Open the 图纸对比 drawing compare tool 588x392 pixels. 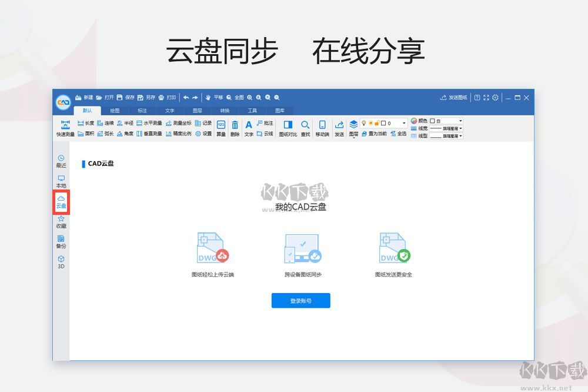tap(289, 128)
